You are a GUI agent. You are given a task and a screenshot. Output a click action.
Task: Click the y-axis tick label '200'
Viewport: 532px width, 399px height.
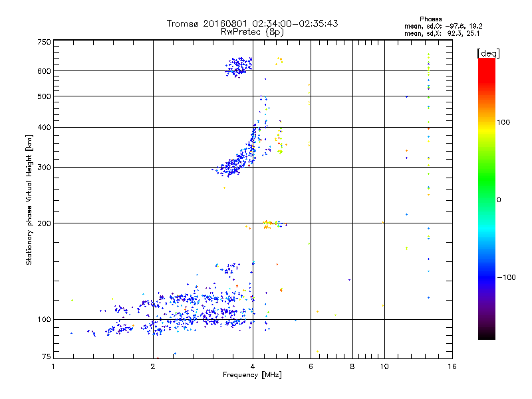44,223
